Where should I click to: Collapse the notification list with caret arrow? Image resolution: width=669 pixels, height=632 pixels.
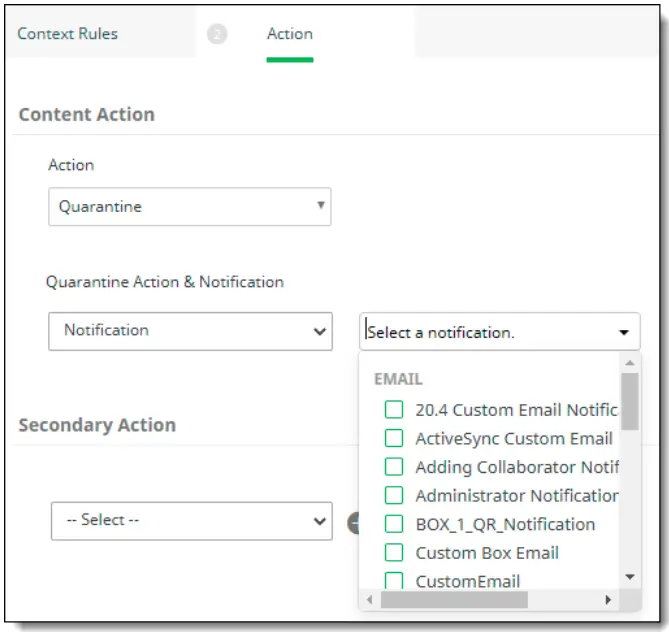pos(624,332)
